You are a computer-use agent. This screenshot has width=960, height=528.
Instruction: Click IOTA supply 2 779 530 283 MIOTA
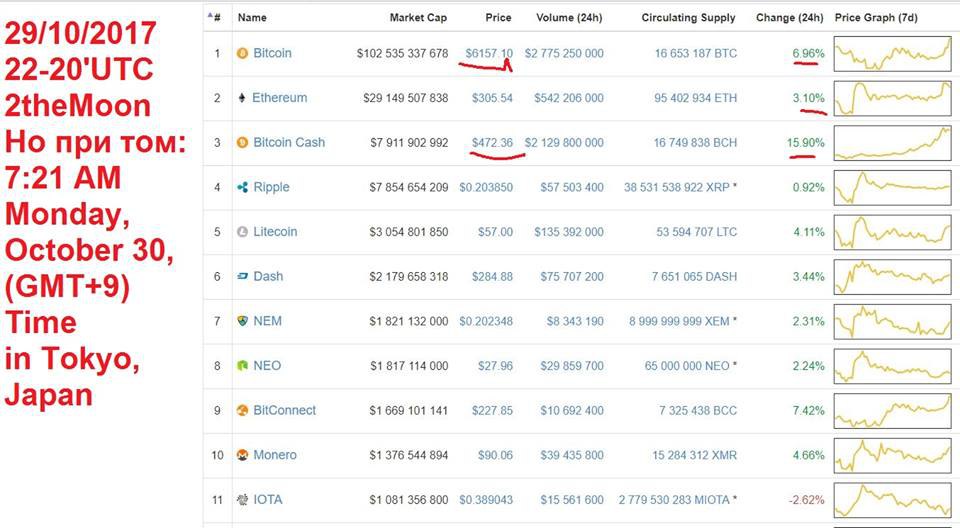pos(674,500)
